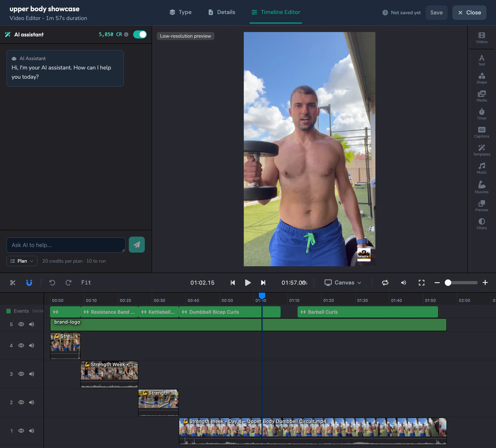Redo the last timeline action
Image resolution: width=496 pixels, height=448 pixels.
tap(68, 283)
